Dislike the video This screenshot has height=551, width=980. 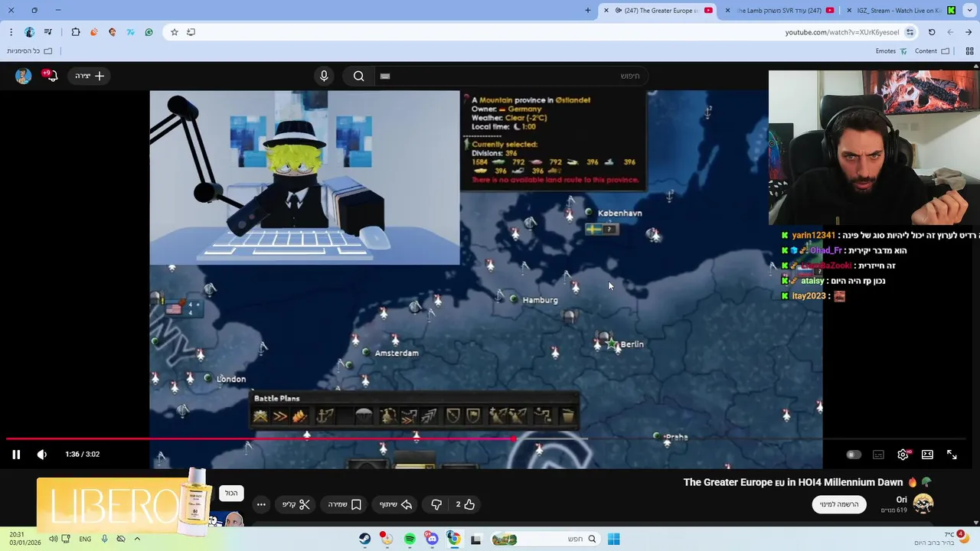[437, 504]
